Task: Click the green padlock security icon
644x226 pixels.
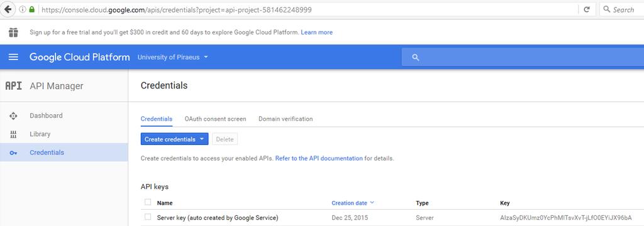Action: [31, 9]
